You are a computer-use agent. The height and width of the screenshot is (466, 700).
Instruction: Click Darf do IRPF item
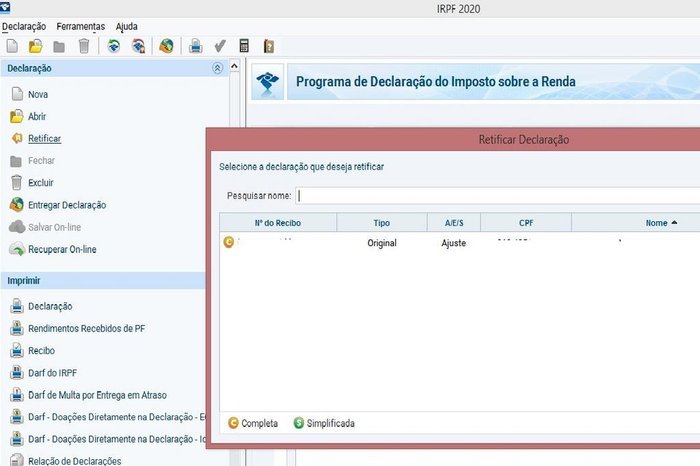click(x=52, y=373)
